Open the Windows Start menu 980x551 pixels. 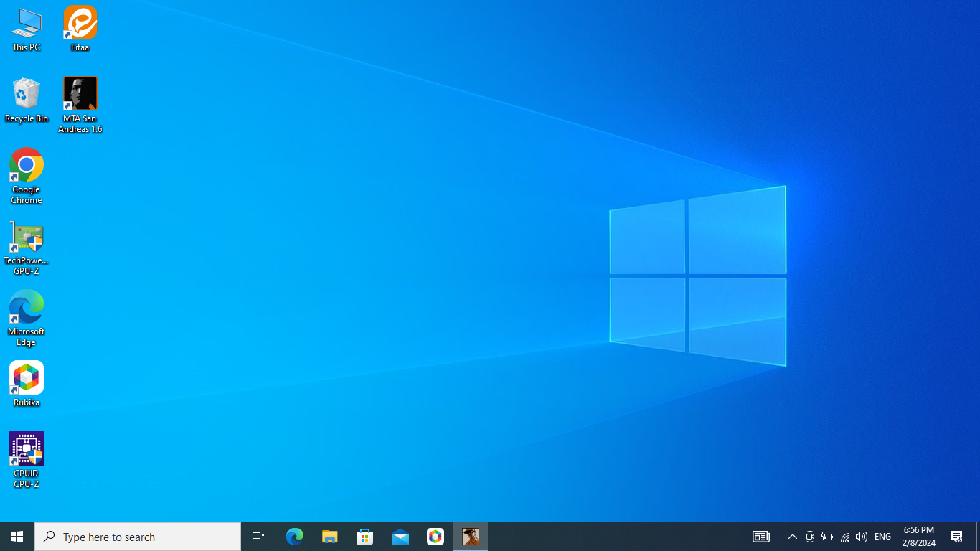point(17,537)
